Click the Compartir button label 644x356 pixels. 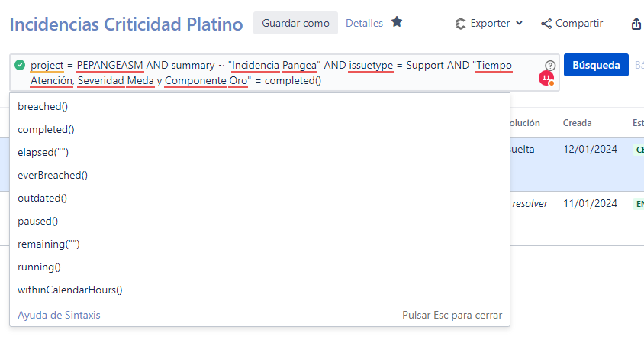[579, 23]
